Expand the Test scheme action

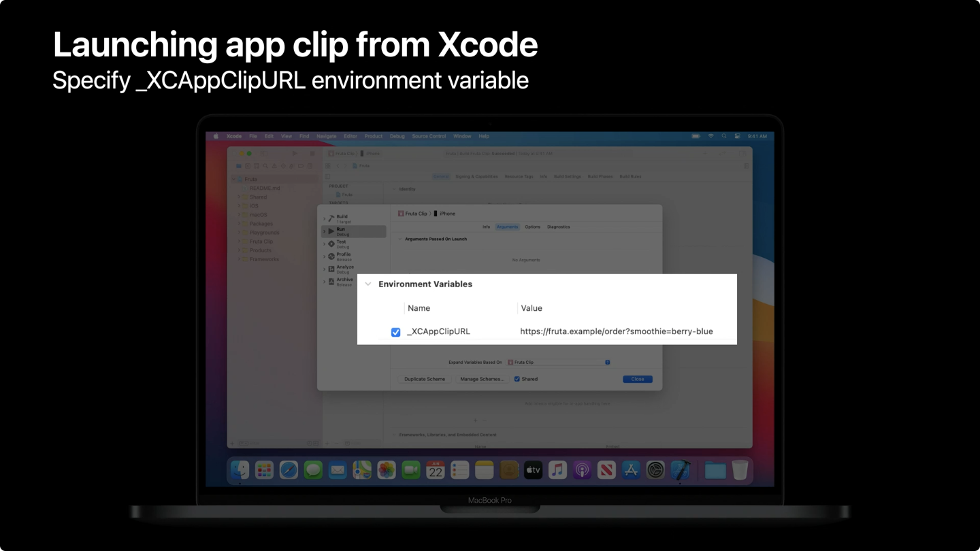pos(325,244)
